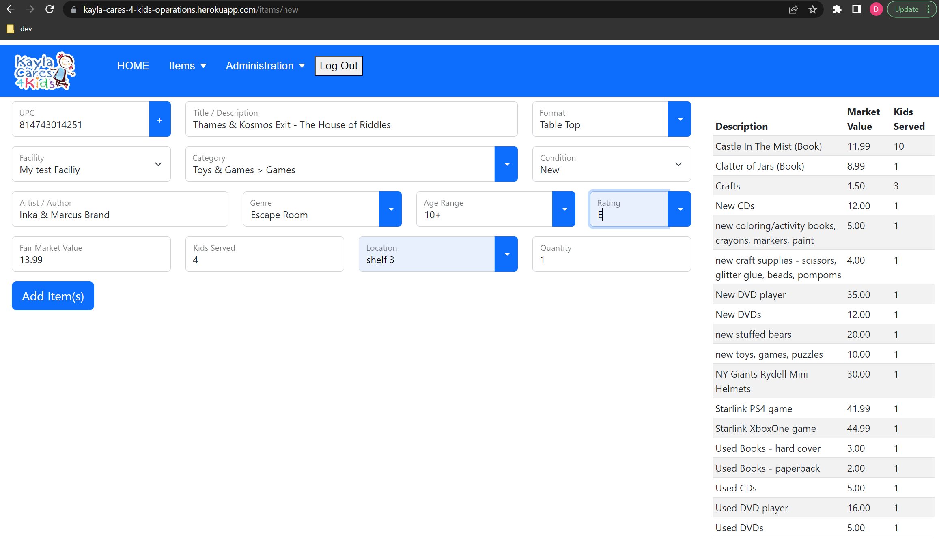
Task: Open the Facility select dropdown
Action: 91,164
